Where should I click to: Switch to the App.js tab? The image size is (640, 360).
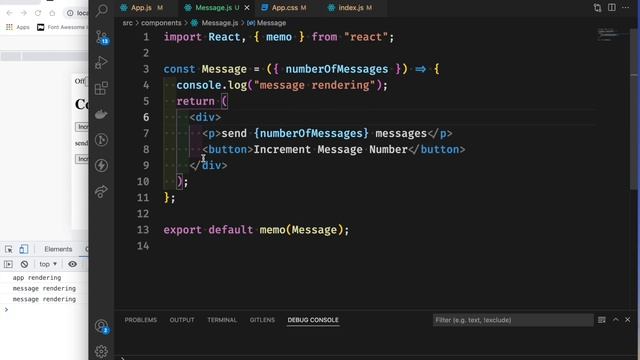tap(141, 7)
